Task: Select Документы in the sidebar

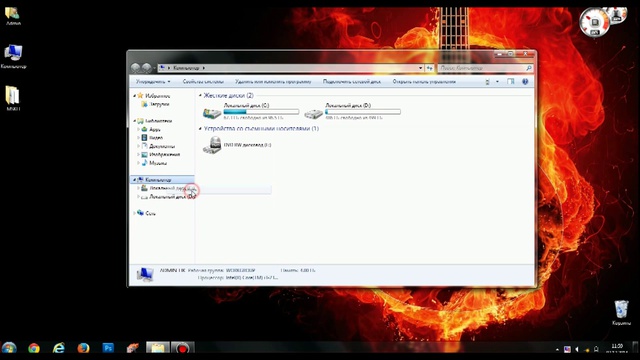Action: [x=162, y=146]
